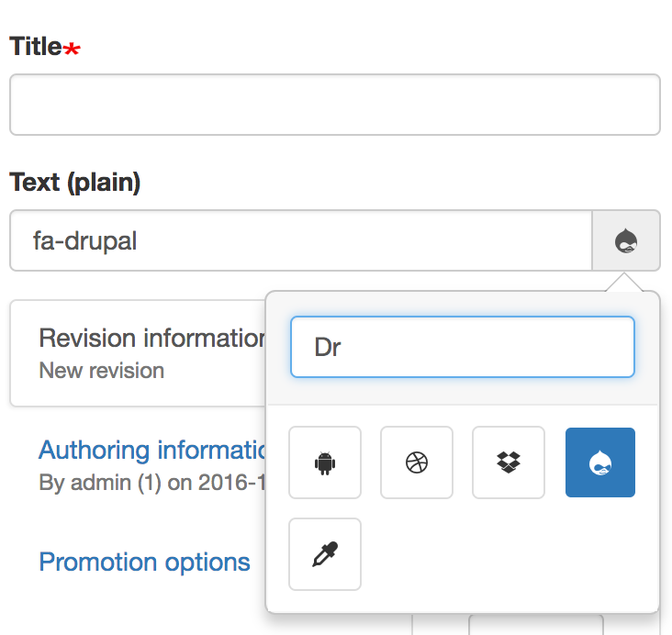The height and width of the screenshot is (635, 672).
Task: Click the highlighted Drupal icon in grid
Action: click(x=600, y=462)
